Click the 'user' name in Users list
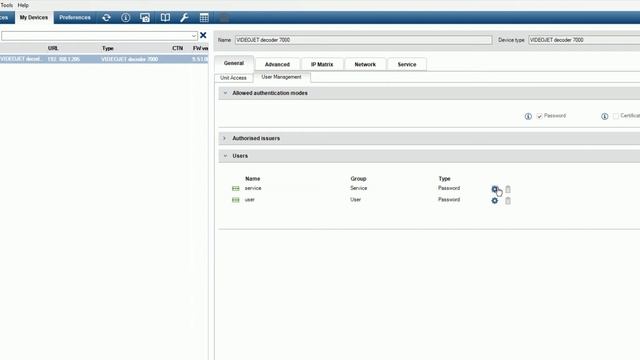 click(250, 200)
